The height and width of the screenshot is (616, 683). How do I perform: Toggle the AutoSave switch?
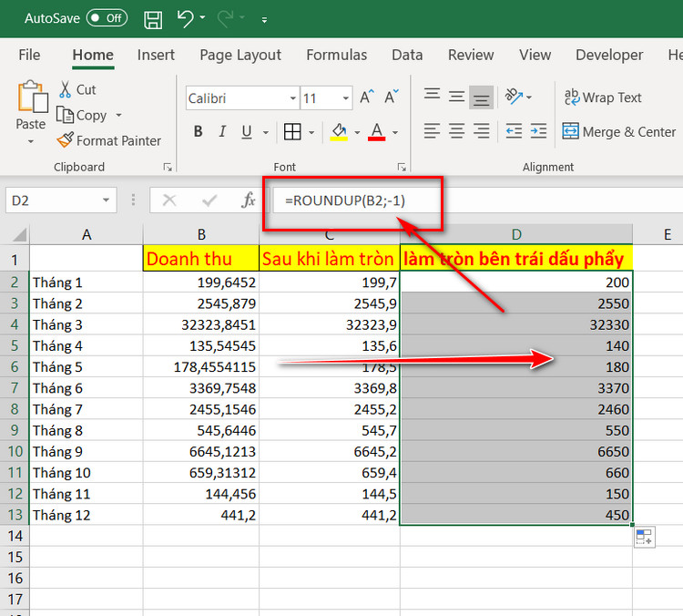click(x=107, y=18)
